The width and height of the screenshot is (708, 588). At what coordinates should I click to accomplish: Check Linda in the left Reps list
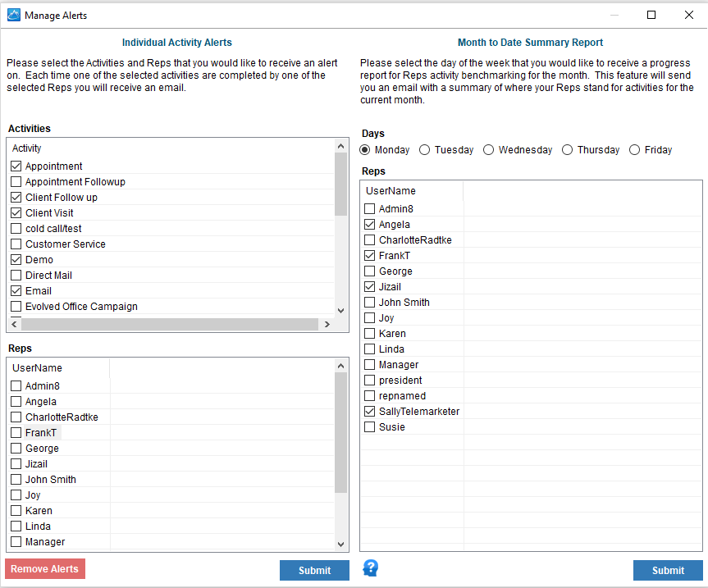point(16,526)
